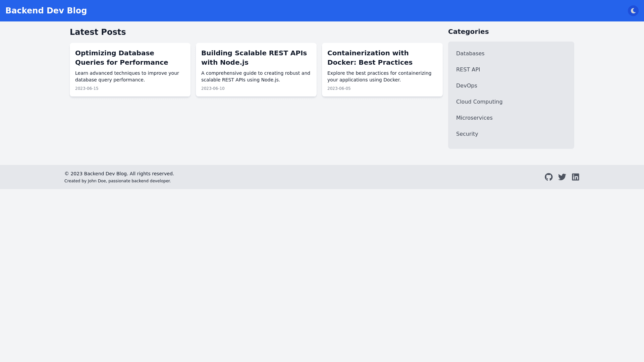Open the Cloud Computing category
The image size is (644, 362).
[479, 102]
